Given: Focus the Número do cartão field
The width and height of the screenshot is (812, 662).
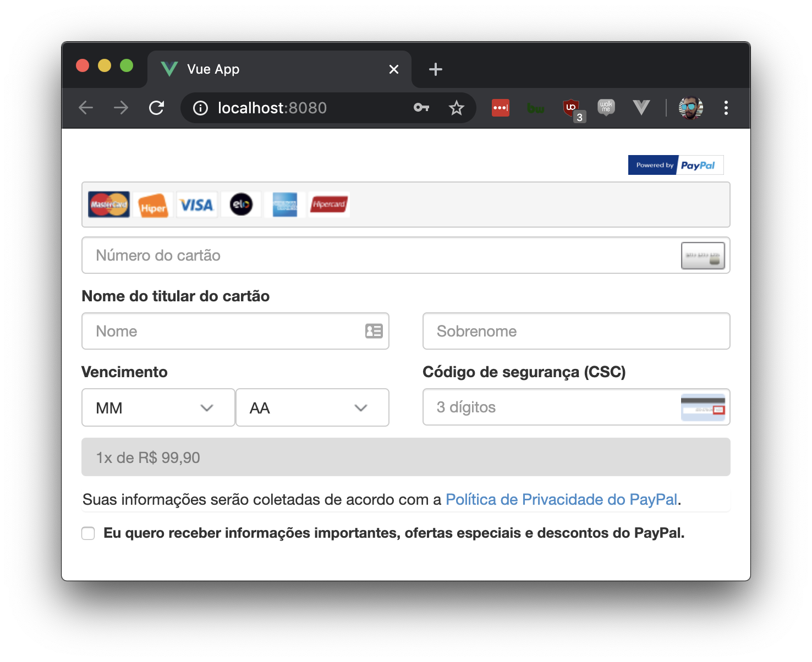Looking at the screenshot, I should [x=406, y=255].
